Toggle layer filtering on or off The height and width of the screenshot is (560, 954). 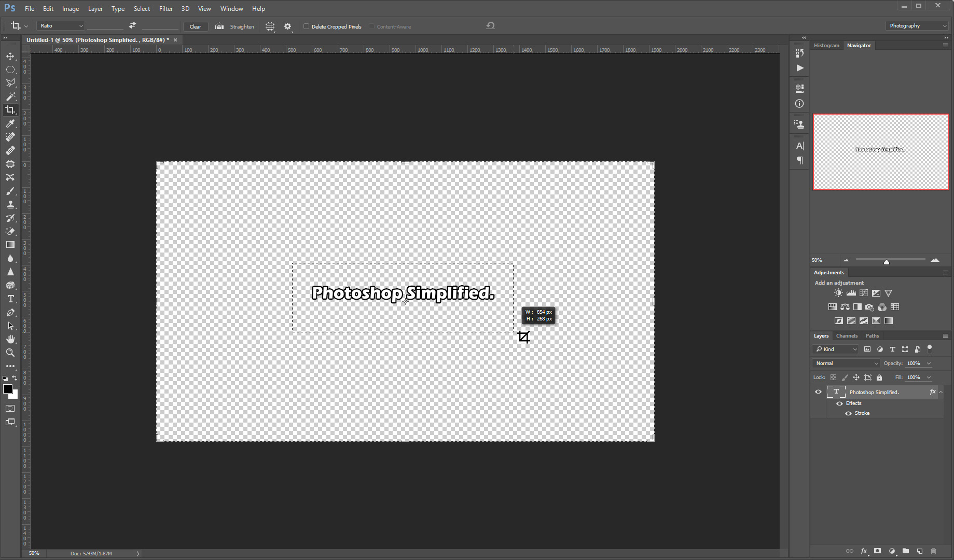[930, 348]
